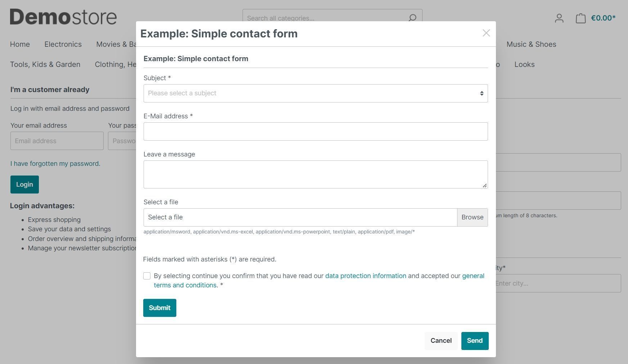Open the user account icon

pos(559,18)
